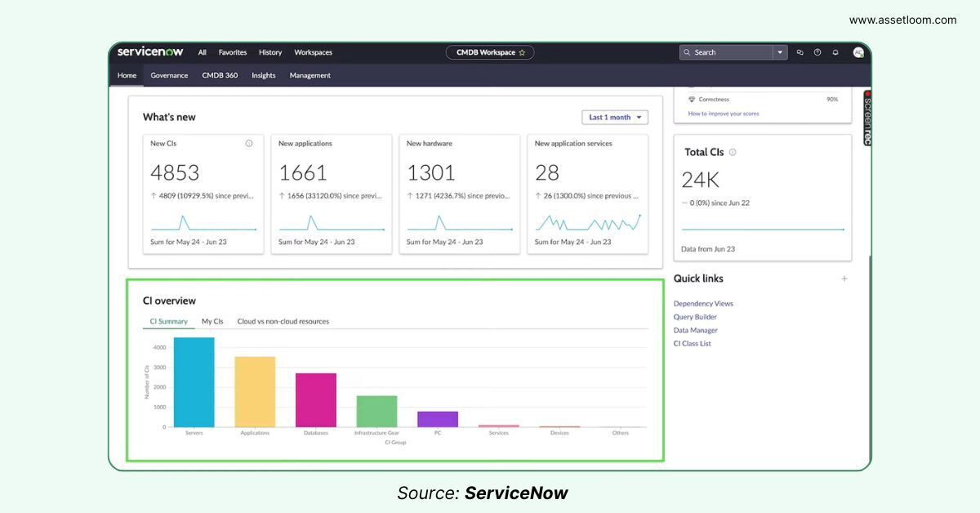This screenshot has width=980, height=513.
Task: Click the green Infrastructure Gear bar
Action: pyautogui.click(x=376, y=412)
